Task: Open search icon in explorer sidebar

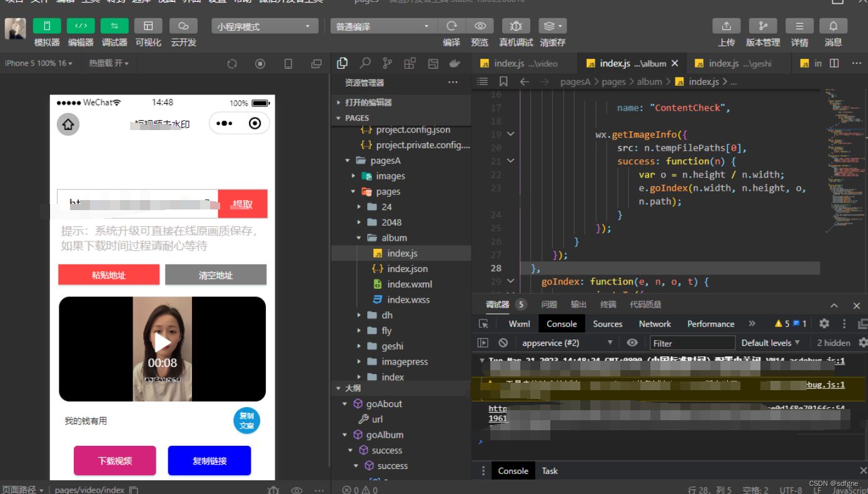Action: coord(365,63)
